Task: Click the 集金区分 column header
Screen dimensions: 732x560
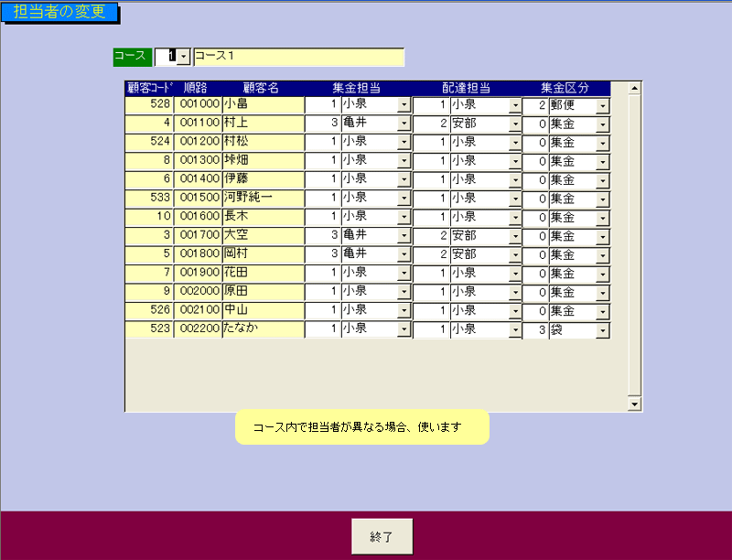Action: point(565,88)
